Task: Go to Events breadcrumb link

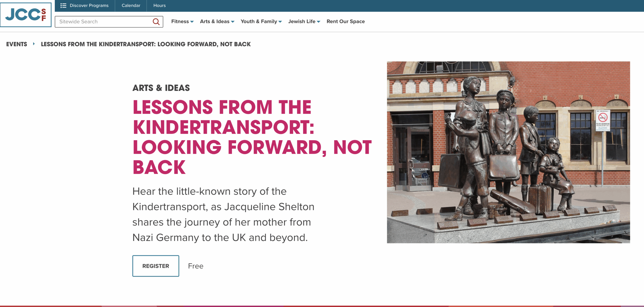Action: (17, 44)
